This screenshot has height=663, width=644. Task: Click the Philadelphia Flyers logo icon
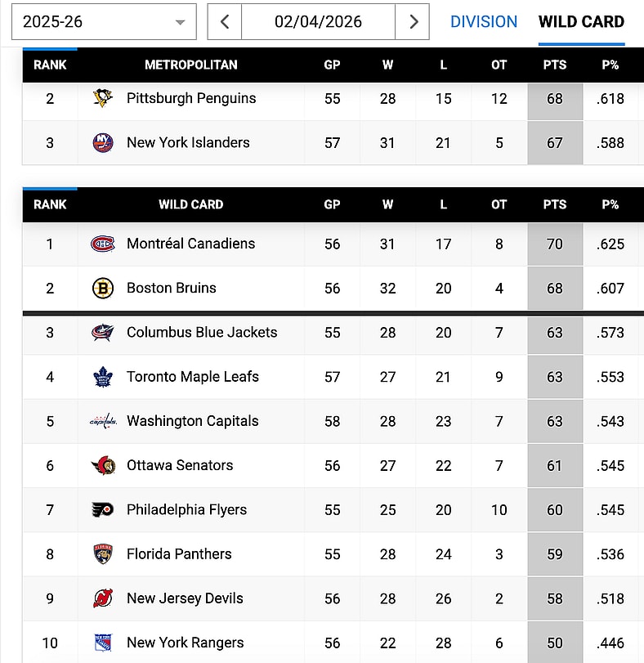click(103, 510)
